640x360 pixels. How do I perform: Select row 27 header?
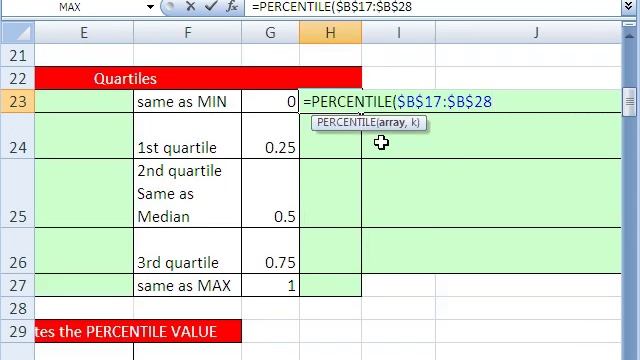click(x=18, y=285)
